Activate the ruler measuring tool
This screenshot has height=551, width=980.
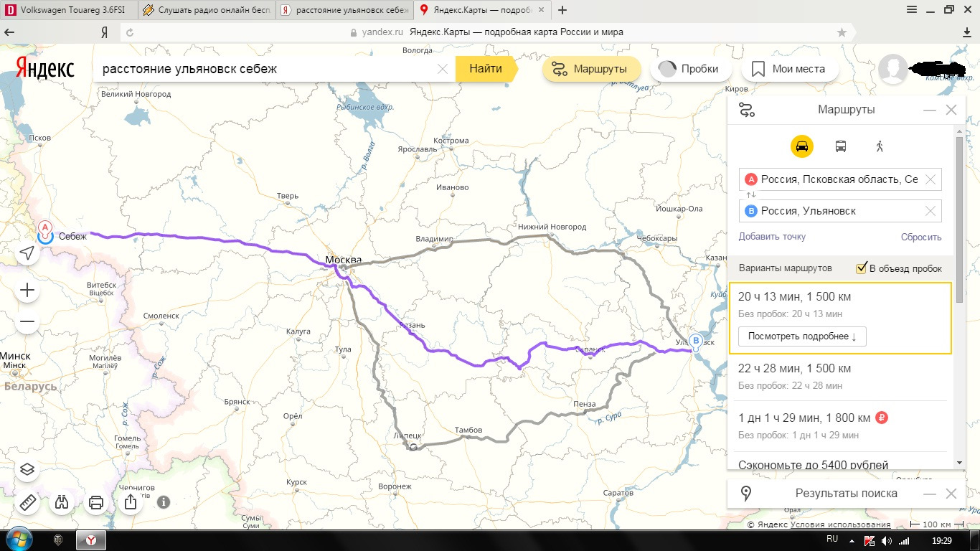pos(27,502)
